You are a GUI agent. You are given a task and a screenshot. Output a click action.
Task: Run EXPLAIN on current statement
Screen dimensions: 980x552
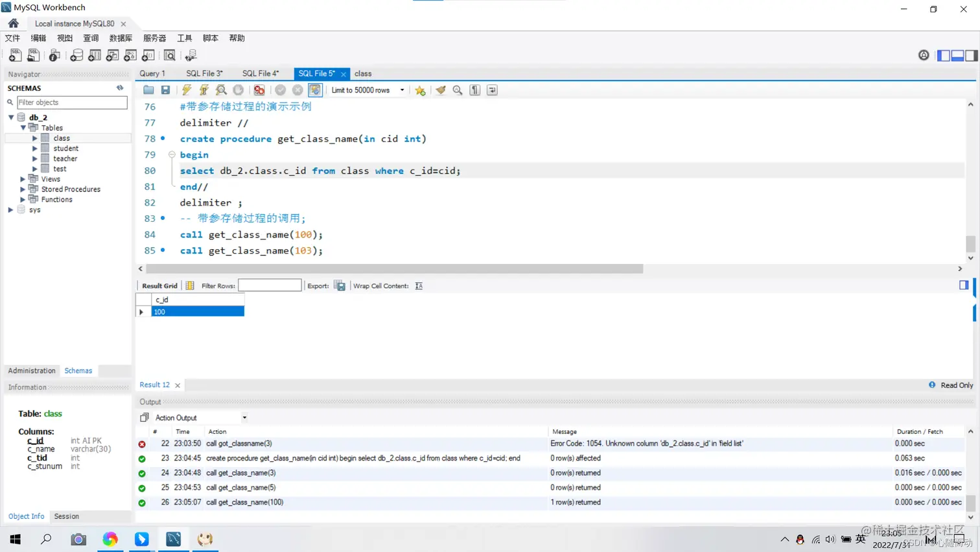pyautogui.click(x=221, y=90)
